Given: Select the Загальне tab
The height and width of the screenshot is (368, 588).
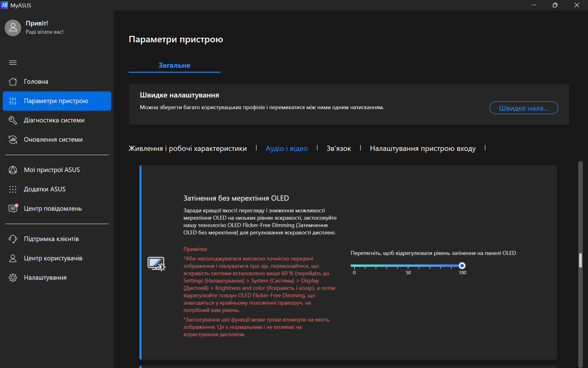Looking at the screenshot, I should pyautogui.click(x=174, y=65).
